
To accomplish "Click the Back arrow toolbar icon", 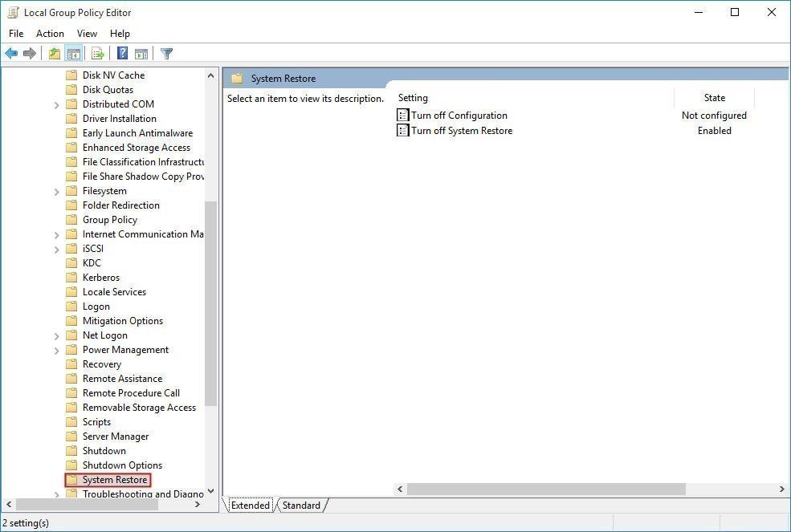I will 11,54.
